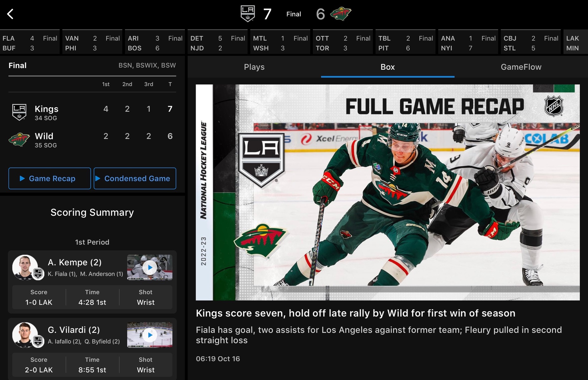
Task: Select the Box tab
Action: (x=387, y=67)
